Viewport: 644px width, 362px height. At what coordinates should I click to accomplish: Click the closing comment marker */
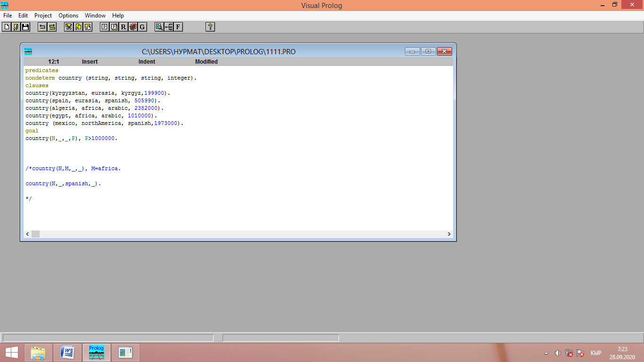coord(29,199)
